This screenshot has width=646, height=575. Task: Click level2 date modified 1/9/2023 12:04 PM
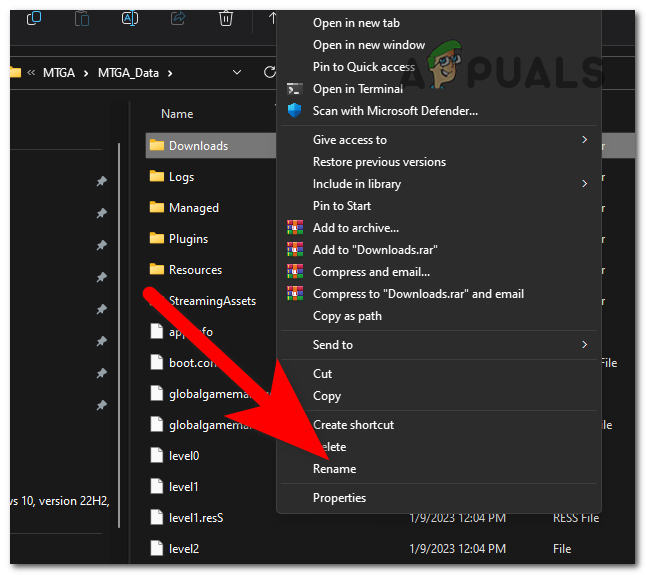[x=457, y=549]
